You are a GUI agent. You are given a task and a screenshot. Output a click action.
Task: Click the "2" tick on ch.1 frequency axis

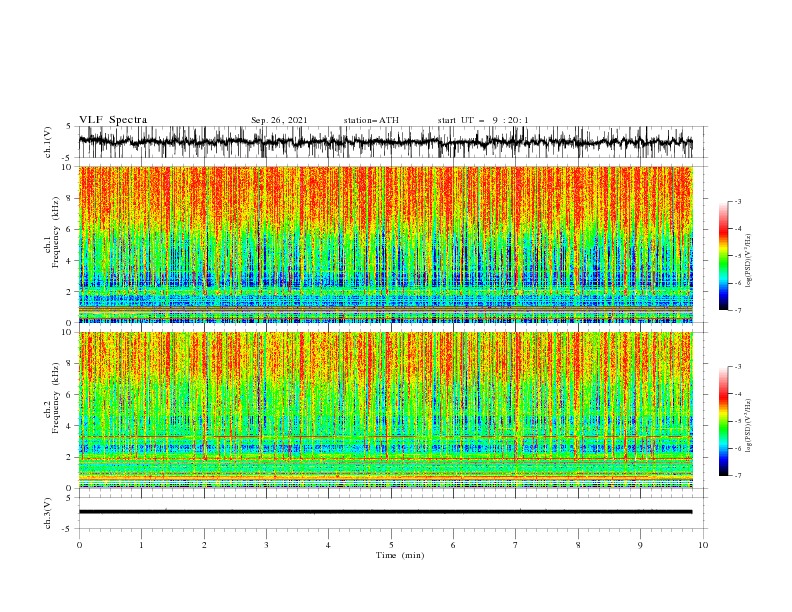click(70, 291)
